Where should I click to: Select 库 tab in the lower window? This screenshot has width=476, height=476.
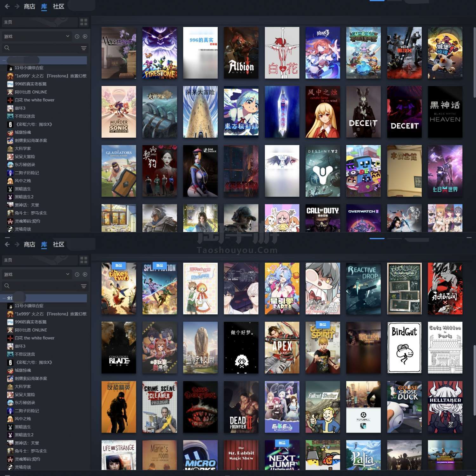point(44,244)
